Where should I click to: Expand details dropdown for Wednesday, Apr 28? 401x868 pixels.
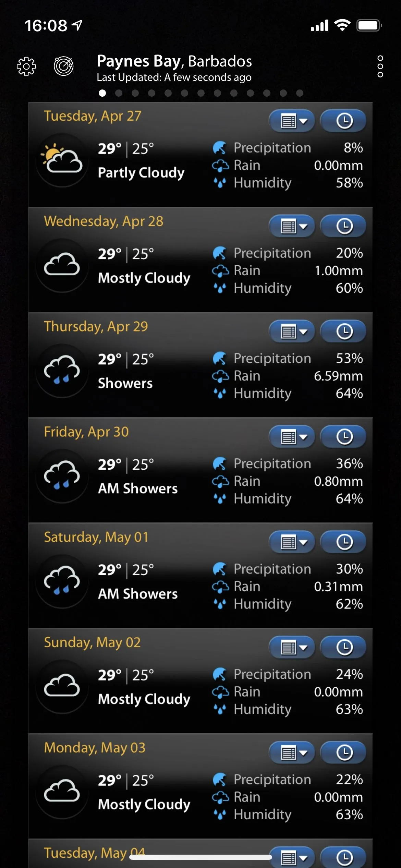pos(292,226)
